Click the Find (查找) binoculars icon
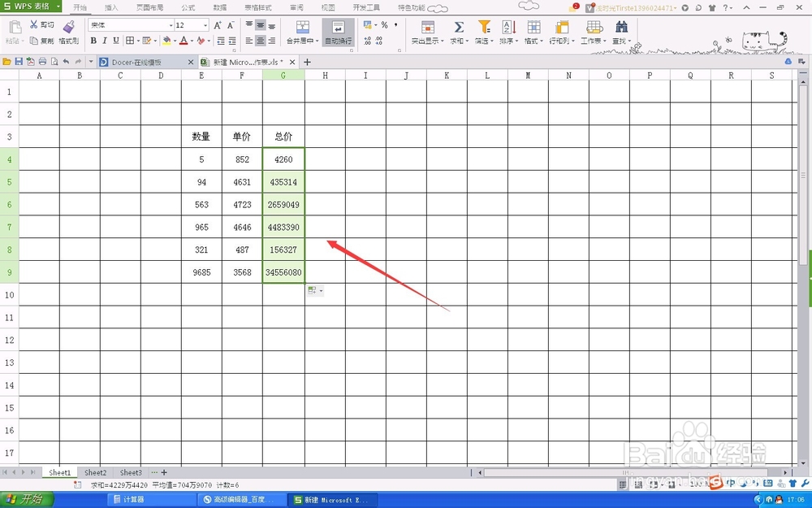Image resolution: width=812 pixels, height=508 pixels. tap(621, 27)
